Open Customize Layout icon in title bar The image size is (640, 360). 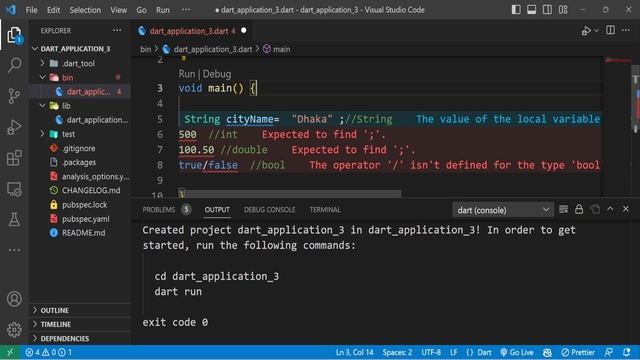(563, 10)
